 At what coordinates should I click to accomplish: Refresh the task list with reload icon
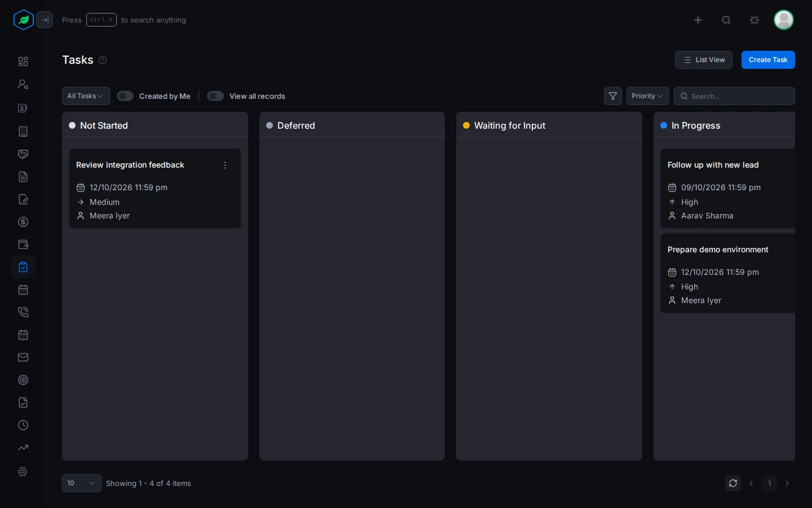[x=733, y=483]
